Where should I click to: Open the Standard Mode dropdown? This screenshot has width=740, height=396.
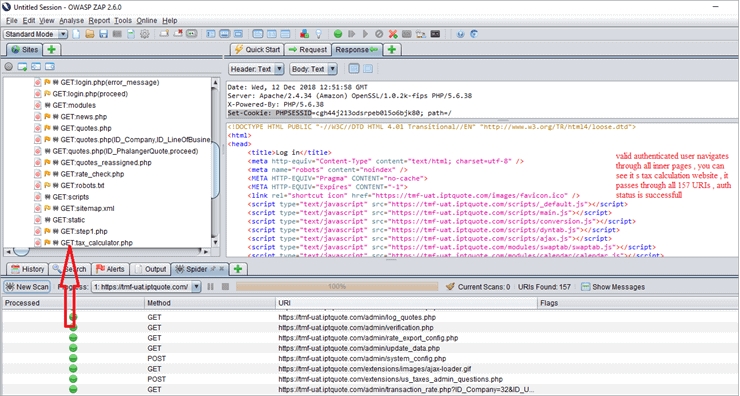(36, 34)
